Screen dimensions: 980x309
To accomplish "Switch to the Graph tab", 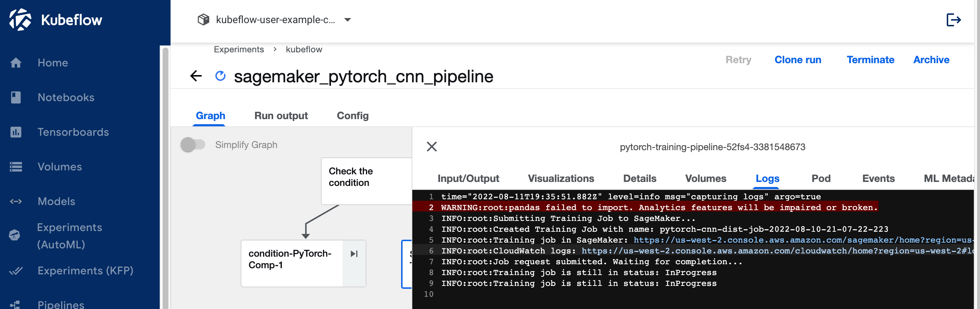I will coord(210,116).
